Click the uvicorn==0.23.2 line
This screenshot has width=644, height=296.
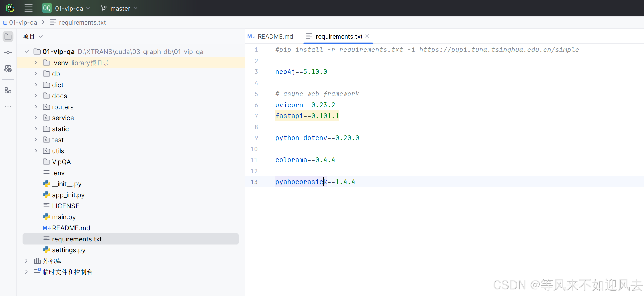305,105
